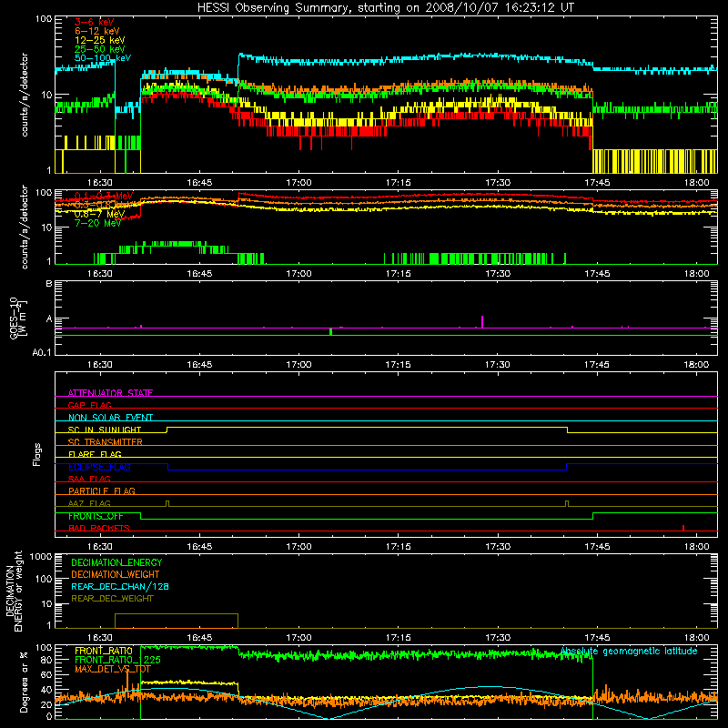The height and width of the screenshot is (728, 728).
Task: Click the DECIMATION_WEIGHT legend label
Action: coord(116,574)
